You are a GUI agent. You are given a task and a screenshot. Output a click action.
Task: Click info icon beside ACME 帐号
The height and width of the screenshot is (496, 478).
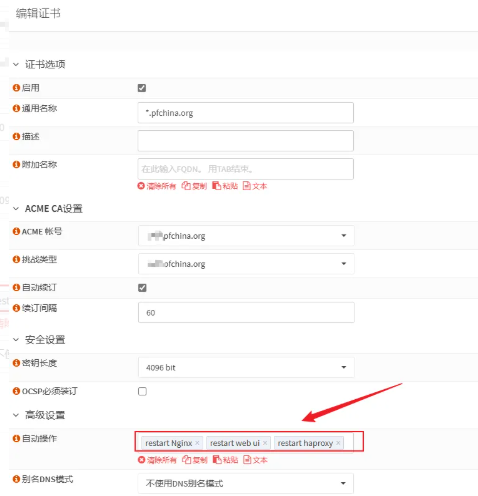pos(16,231)
